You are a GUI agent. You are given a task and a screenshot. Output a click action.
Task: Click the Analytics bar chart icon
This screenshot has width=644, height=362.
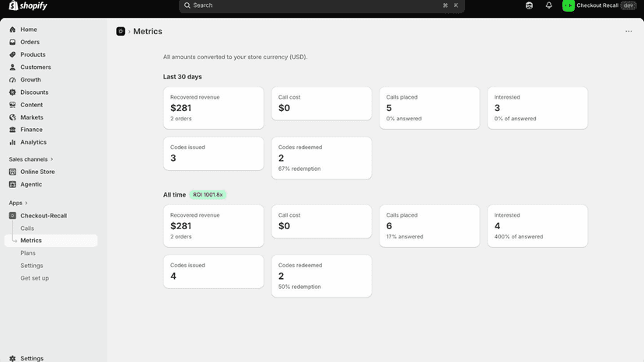[x=12, y=142]
